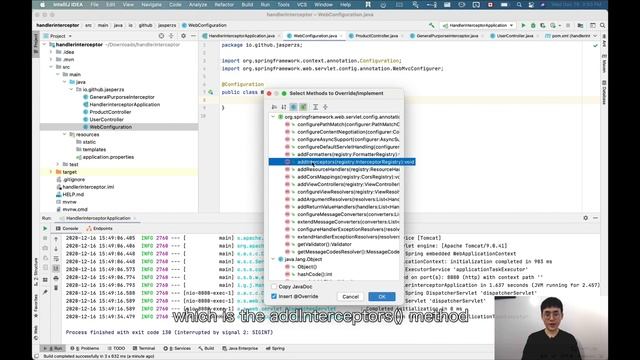Open the Problems tool window tab

tap(85, 349)
